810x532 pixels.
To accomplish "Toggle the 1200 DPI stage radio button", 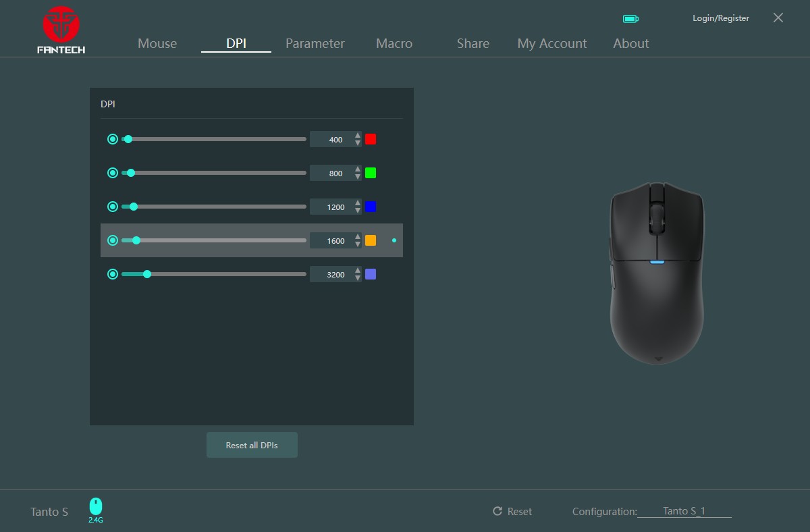I will (x=113, y=207).
